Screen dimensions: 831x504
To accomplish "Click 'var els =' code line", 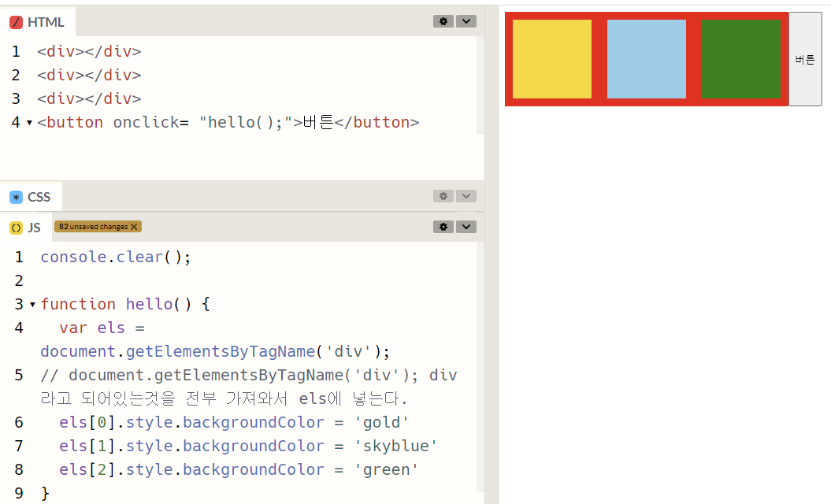I will (x=102, y=328).
